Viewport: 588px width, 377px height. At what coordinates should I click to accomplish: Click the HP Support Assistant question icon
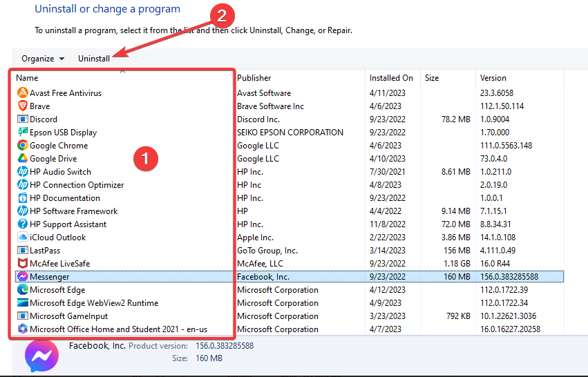click(23, 224)
